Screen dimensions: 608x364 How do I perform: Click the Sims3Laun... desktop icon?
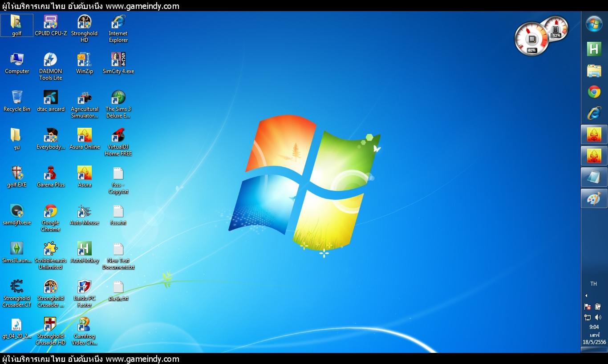pos(17,252)
